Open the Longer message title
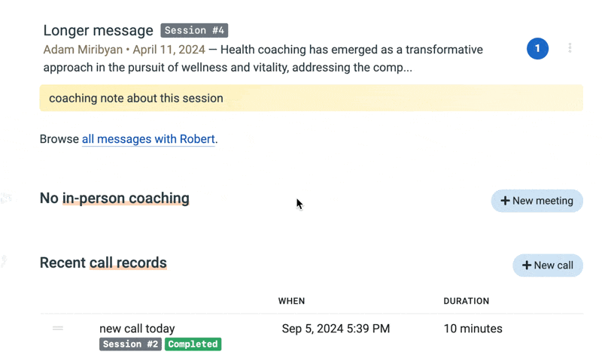Screen dimensions: 602x364 coord(98,31)
